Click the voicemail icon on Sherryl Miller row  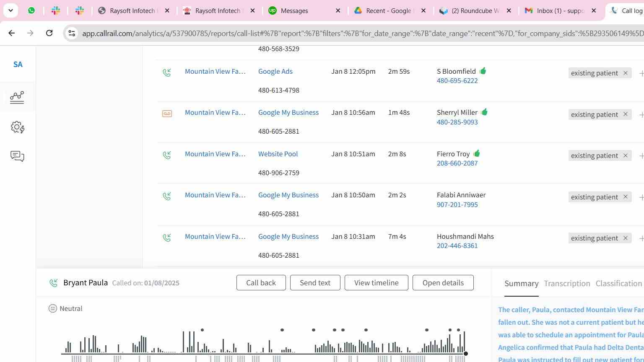coord(167,114)
